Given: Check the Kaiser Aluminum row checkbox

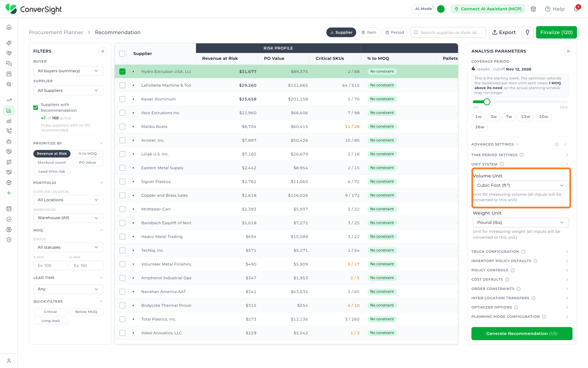Looking at the screenshot, I should [x=122, y=99].
